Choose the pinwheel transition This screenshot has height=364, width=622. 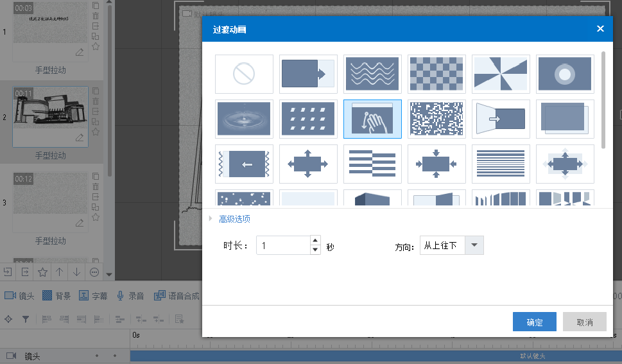501,74
